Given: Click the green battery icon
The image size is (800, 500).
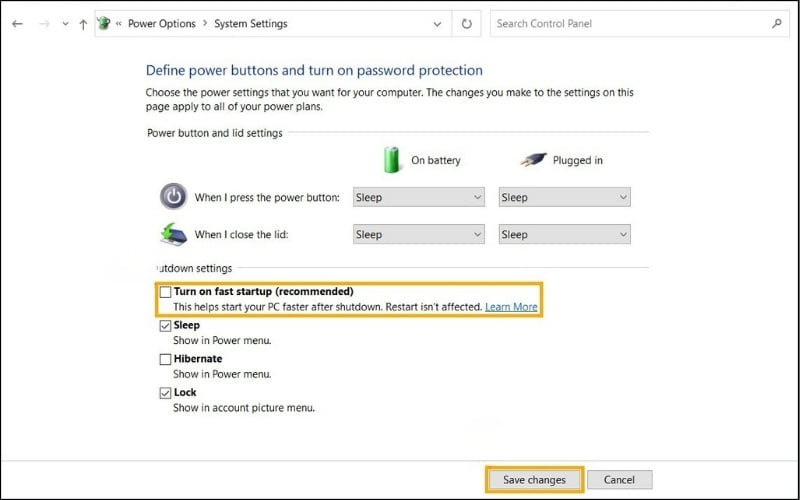Looking at the screenshot, I should (x=392, y=160).
